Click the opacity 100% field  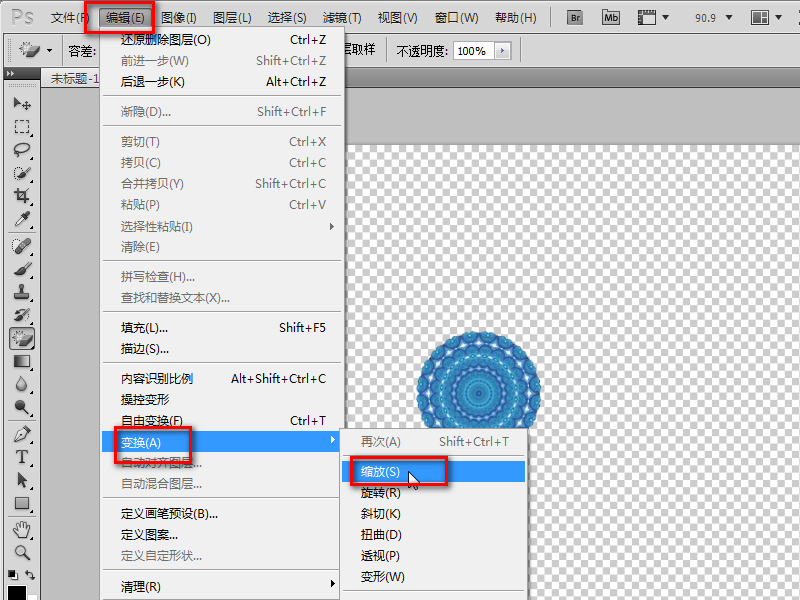pos(473,51)
